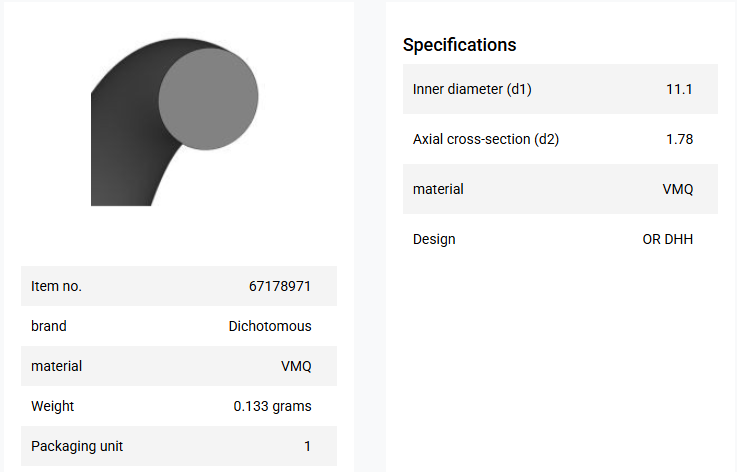Click the O-ring product image
Image resolution: width=737 pixels, height=472 pixels.
(174, 122)
